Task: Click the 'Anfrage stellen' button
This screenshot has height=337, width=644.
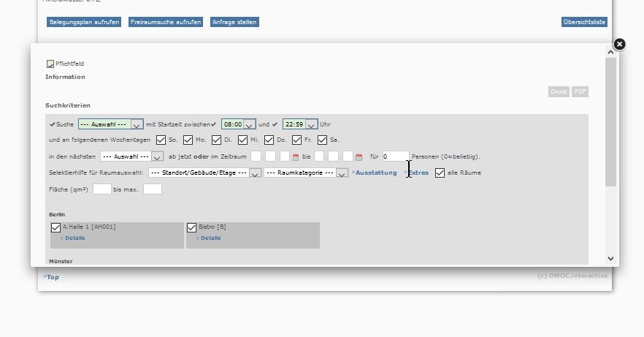Action: [x=234, y=22]
